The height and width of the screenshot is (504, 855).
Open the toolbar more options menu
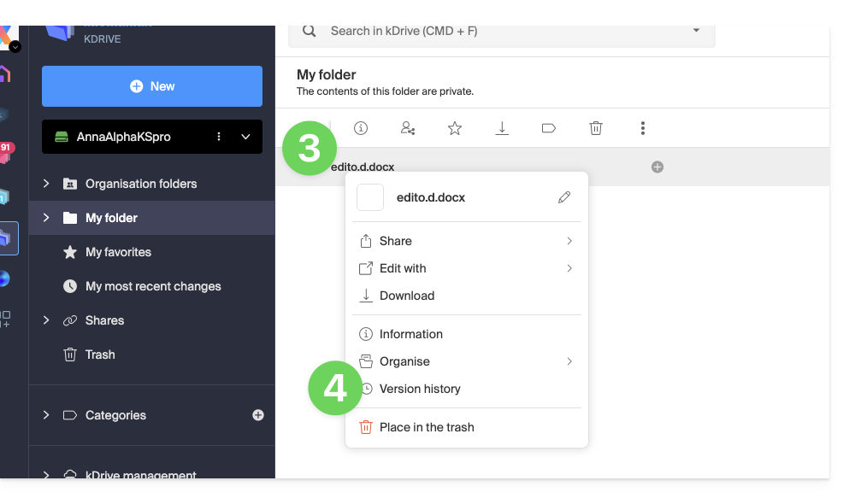click(643, 128)
